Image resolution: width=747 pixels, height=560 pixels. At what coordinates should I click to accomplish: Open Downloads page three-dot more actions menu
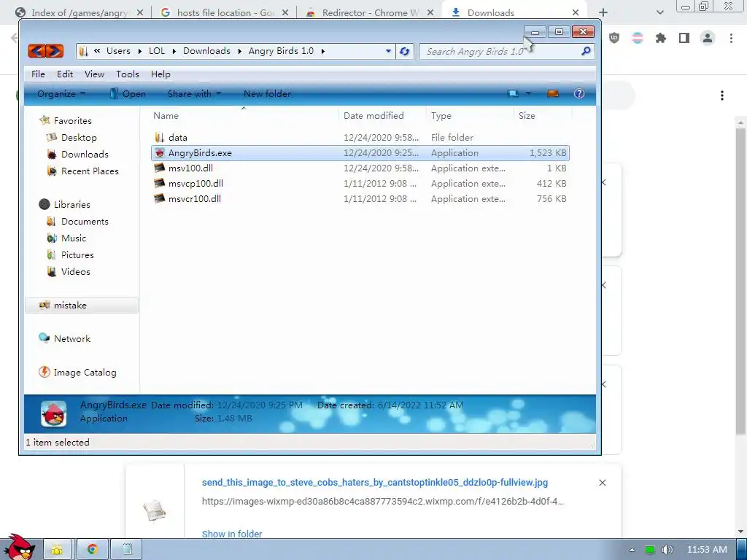pyautogui.click(x=722, y=96)
